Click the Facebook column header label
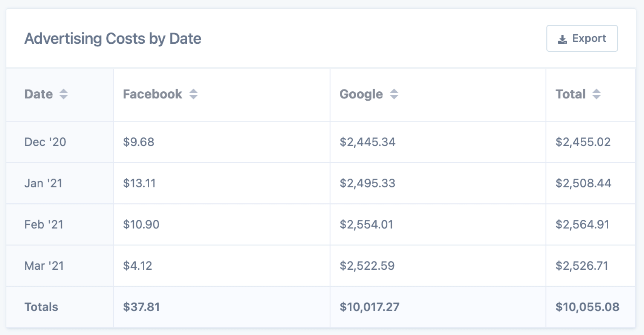 153,94
